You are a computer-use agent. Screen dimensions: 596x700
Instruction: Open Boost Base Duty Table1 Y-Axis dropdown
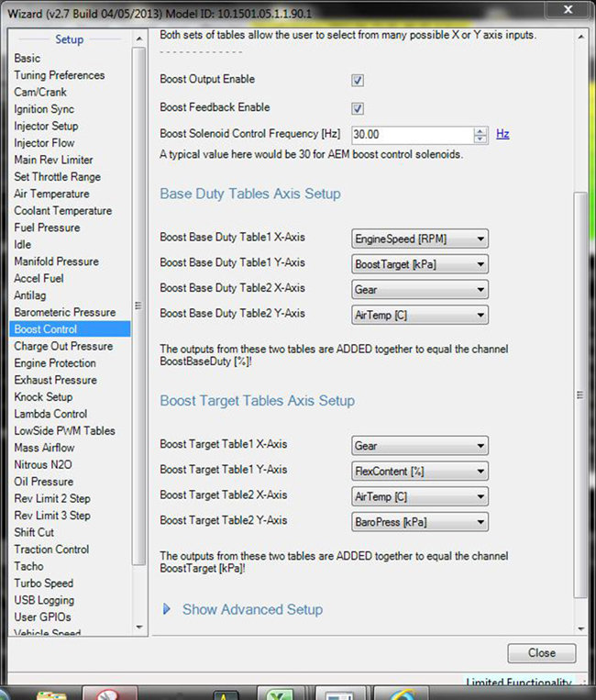tap(420, 264)
